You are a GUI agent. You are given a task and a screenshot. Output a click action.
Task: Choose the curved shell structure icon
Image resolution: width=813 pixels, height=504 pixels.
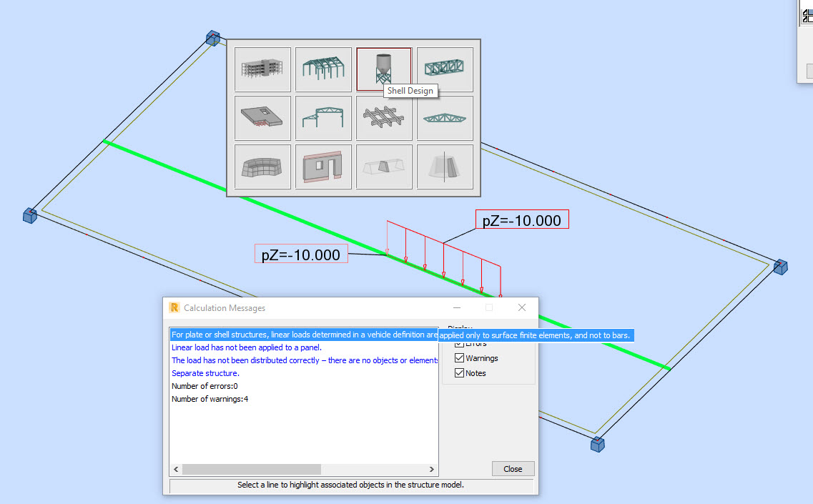point(262,166)
